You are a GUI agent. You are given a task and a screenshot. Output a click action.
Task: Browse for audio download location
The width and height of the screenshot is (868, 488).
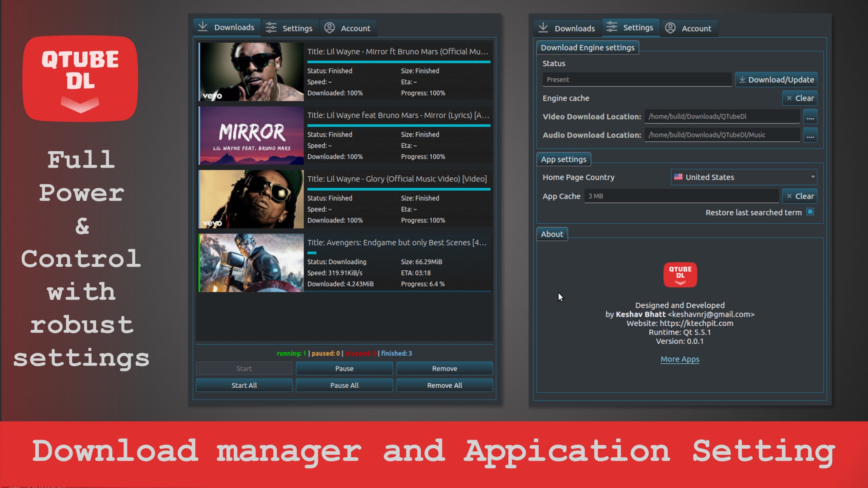point(810,135)
